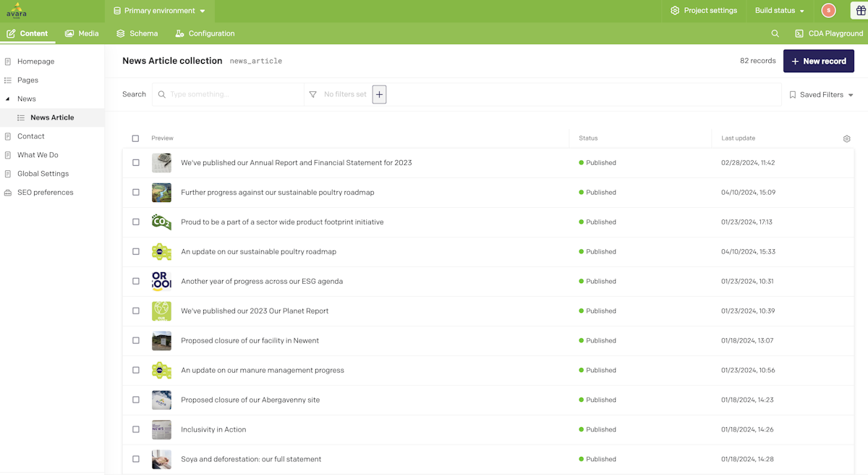Click the News Article list icon
Image resolution: width=868 pixels, height=475 pixels.
click(x=21, y=117)
